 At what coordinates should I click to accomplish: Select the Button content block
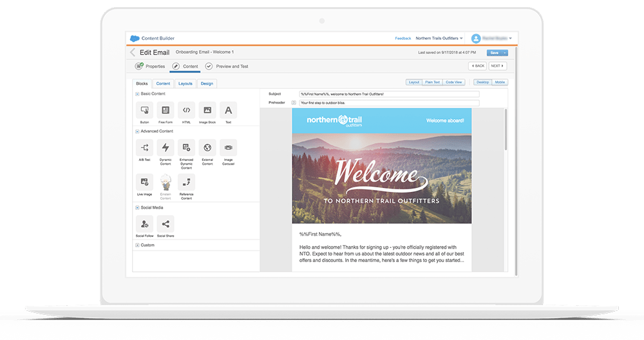tap(144, 110)
